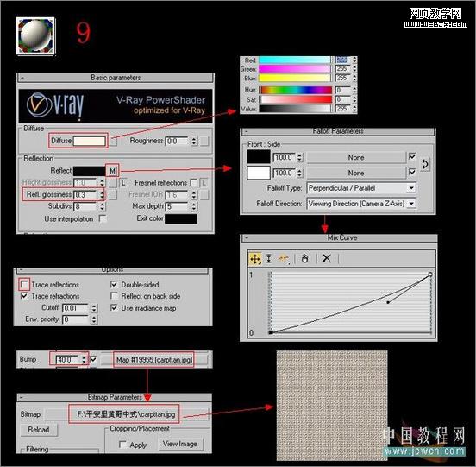Enable Apply checkbox in Cropping/Placement
Image resolution: width=476 pixels, height=467 pixels.
click(x=123, y=445)
